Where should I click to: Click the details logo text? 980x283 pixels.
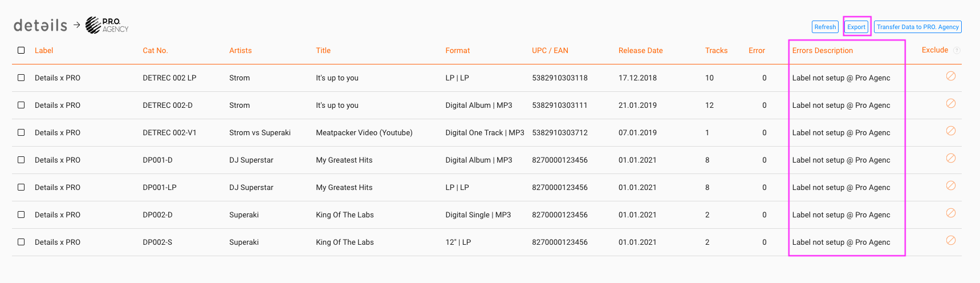(x=40, y=25)
